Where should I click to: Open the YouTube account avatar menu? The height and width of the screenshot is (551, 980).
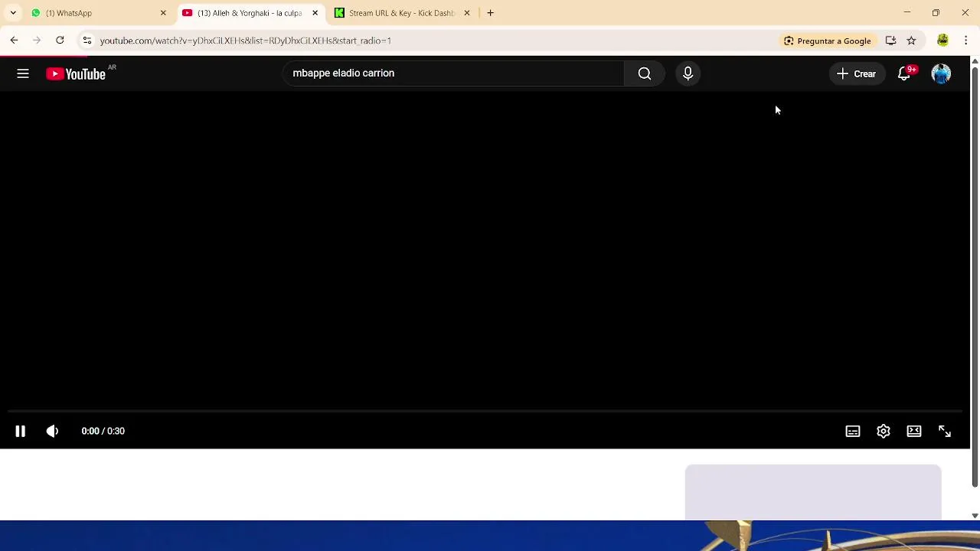coord(941,73)
